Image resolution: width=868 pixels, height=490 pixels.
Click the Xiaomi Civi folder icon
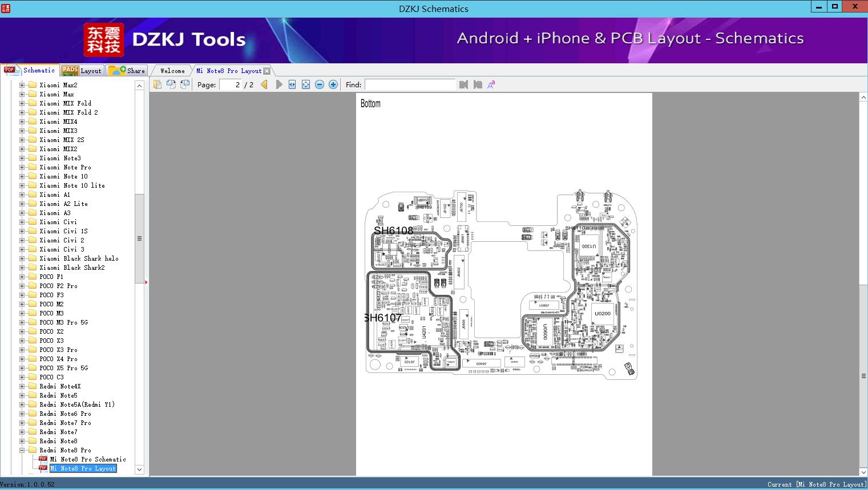click(33, 222)
